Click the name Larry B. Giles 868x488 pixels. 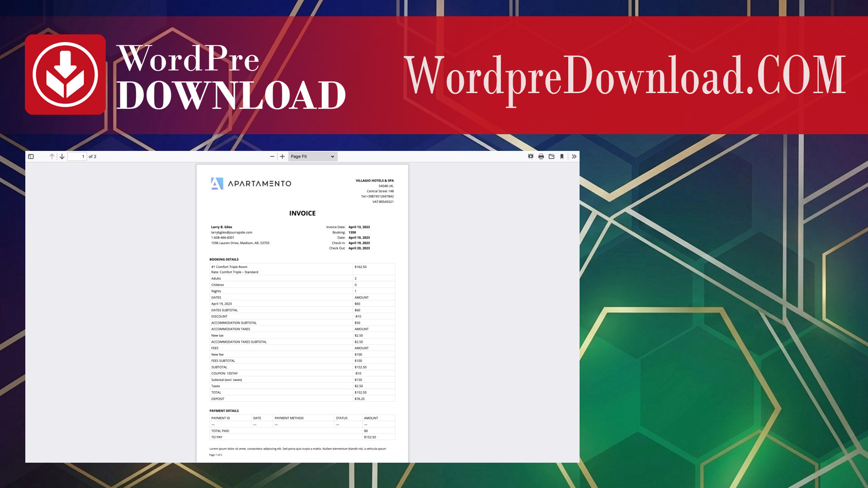pyautogui.click(x=222, y=227)
